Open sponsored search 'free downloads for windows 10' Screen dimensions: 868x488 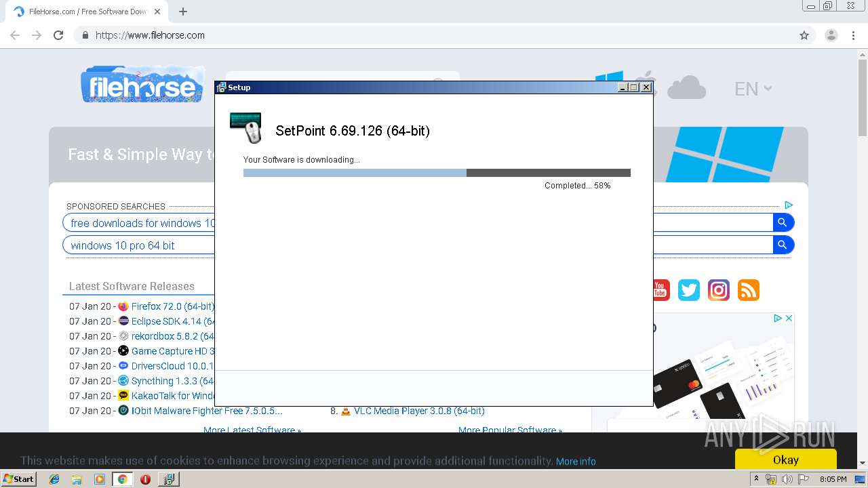click(142, 223)
